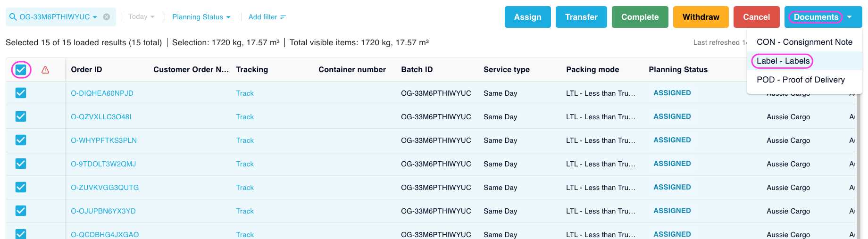Viewport: 868px width, 239px height.
Task: Click the Documents dropdown caret arrow
Action: point(850,17)
